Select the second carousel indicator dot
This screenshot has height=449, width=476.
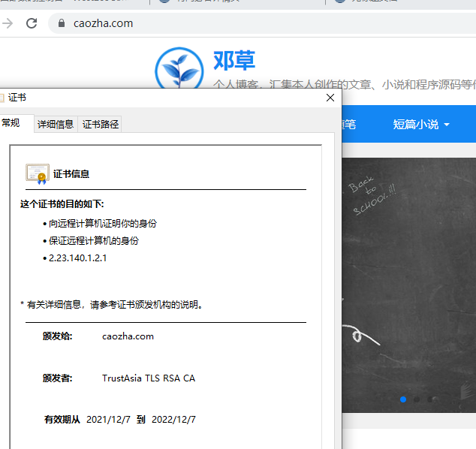click(x=417, y=399)
